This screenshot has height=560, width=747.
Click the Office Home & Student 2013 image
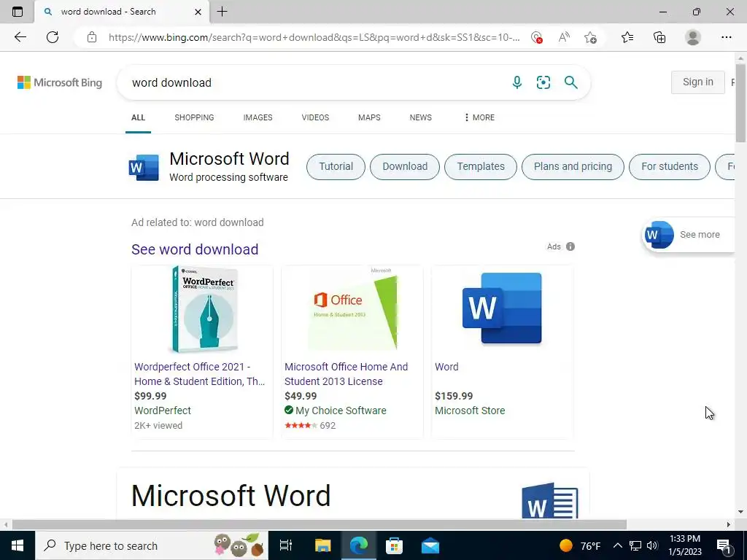[x=352, y=309]
